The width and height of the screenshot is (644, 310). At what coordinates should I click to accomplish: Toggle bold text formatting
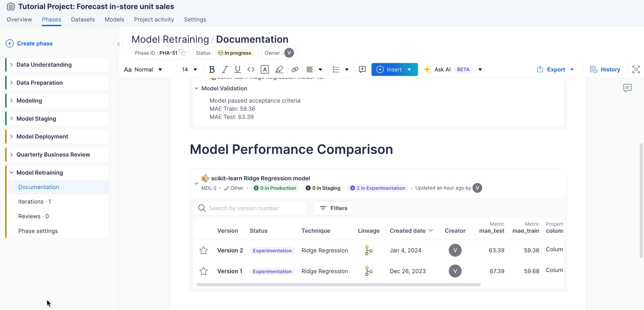pos(212,69)
